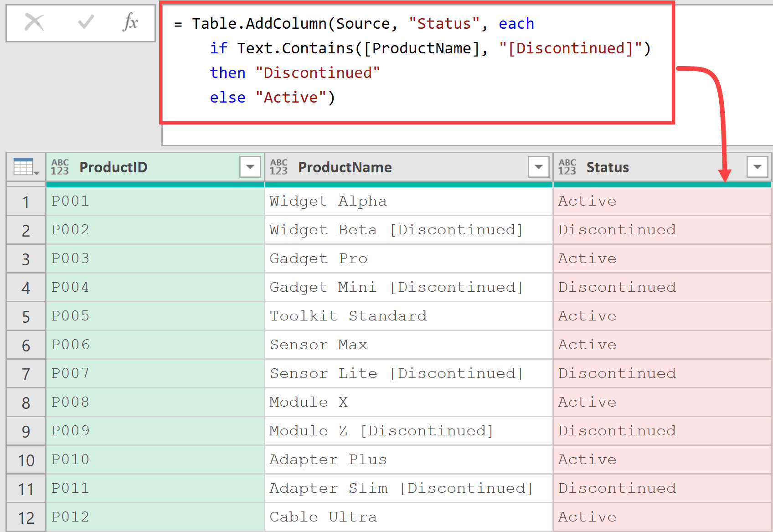
Task: Select row 1 using its row number
Action: [x=26, y=201]
